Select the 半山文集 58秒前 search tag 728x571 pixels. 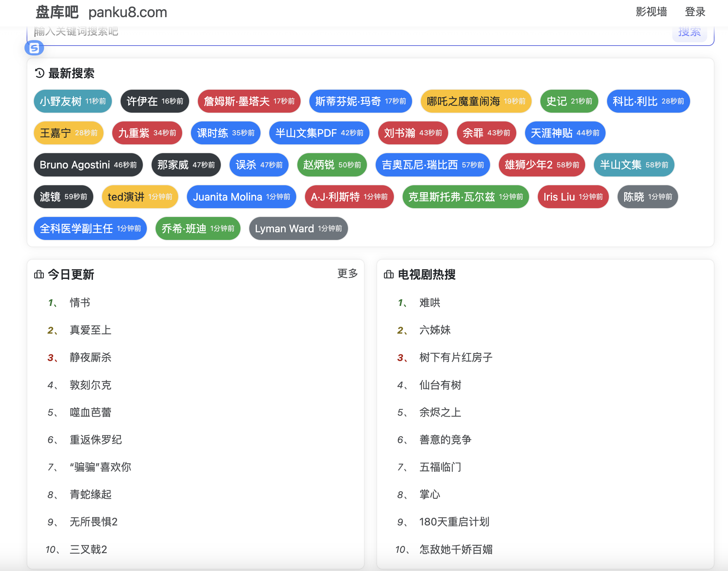pos(634,165)
